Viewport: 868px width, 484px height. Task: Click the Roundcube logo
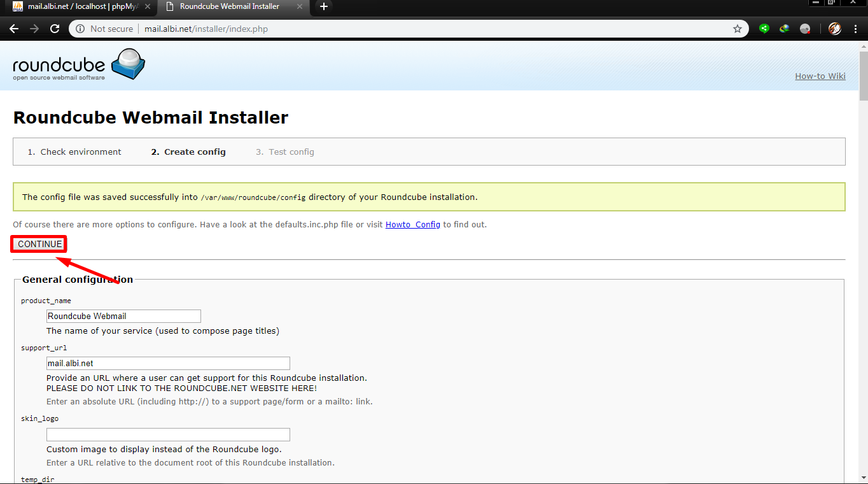pos(79,65)
